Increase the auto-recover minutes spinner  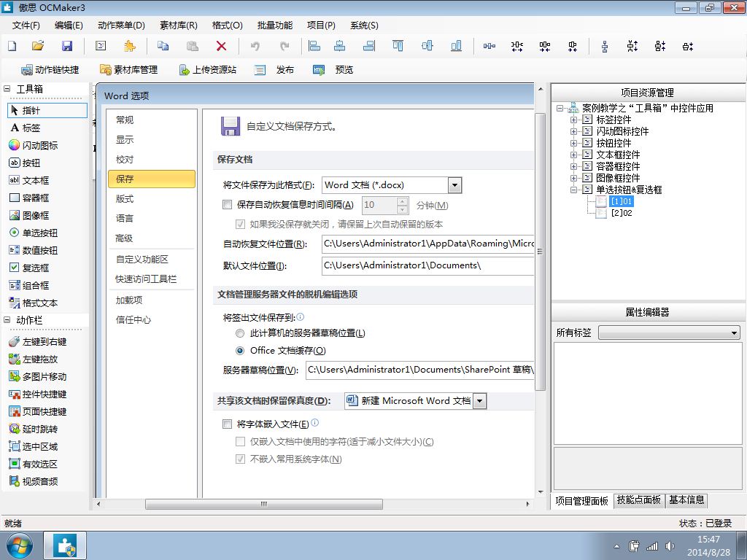point(403,201)
